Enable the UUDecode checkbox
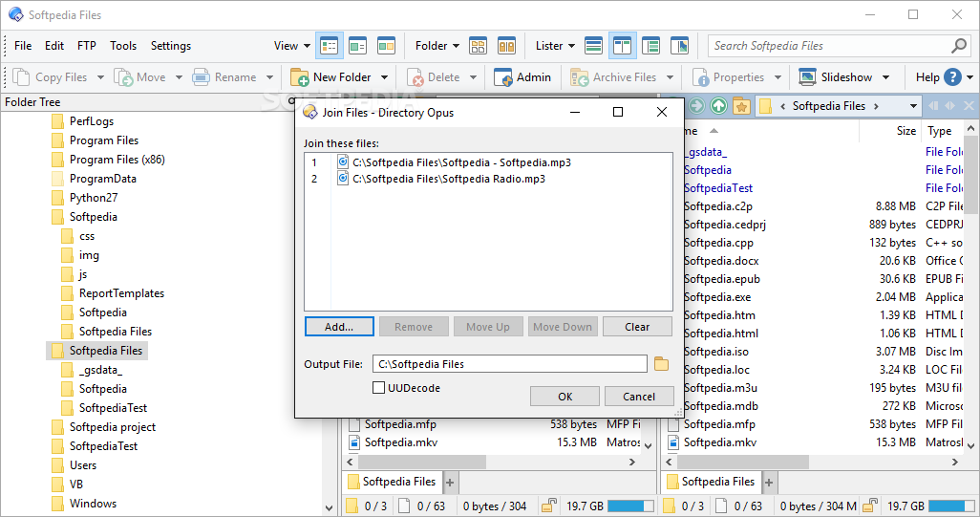The height and width of the screenshot is (517, 980). pyautogui.click(x=379, y=388)
